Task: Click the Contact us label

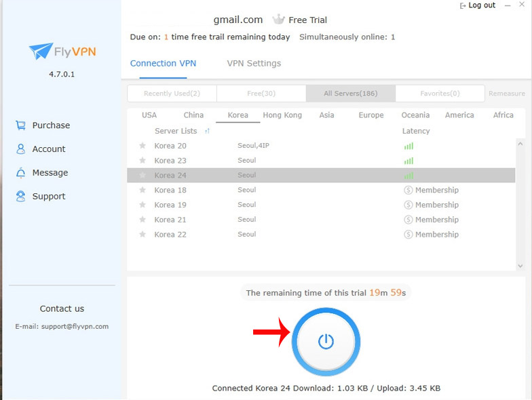Action: (x=62, y=309)
